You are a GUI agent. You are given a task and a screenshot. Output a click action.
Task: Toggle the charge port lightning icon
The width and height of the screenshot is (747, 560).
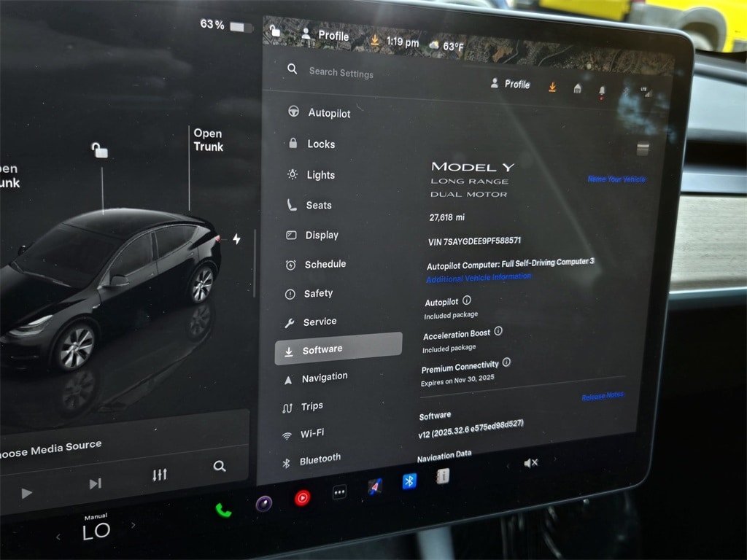tap(236, 239)
